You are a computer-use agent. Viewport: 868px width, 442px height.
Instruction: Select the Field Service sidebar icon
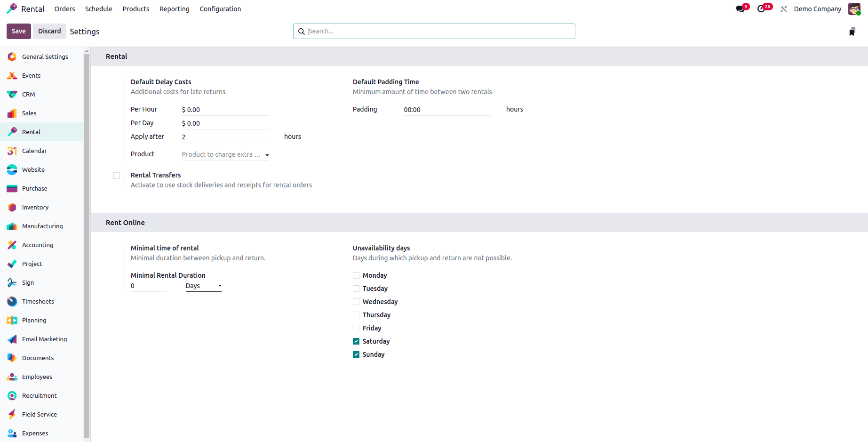pyautogui.click(x=12, y=414)
